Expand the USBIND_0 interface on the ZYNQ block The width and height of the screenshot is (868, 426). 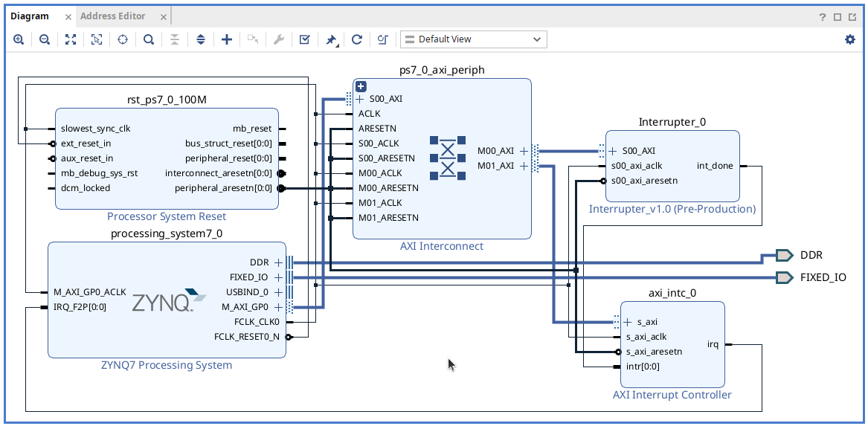[278, 292]
